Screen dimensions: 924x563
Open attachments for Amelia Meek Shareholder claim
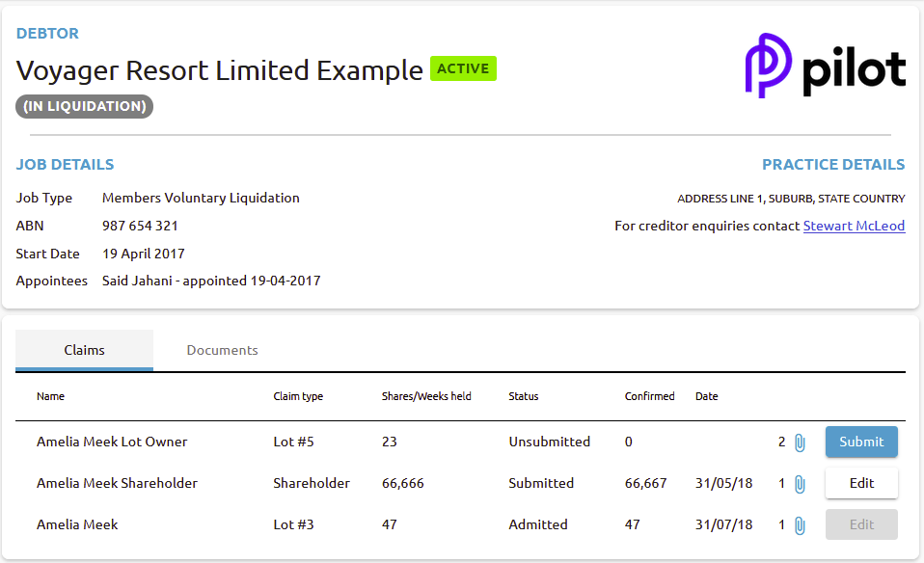click(x=800, y=484)
